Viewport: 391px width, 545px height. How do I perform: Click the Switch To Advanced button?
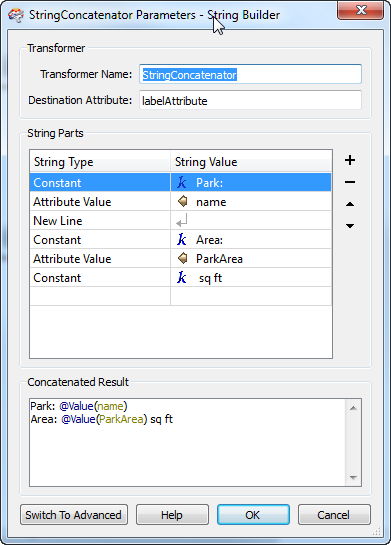(x=74, y=515)
